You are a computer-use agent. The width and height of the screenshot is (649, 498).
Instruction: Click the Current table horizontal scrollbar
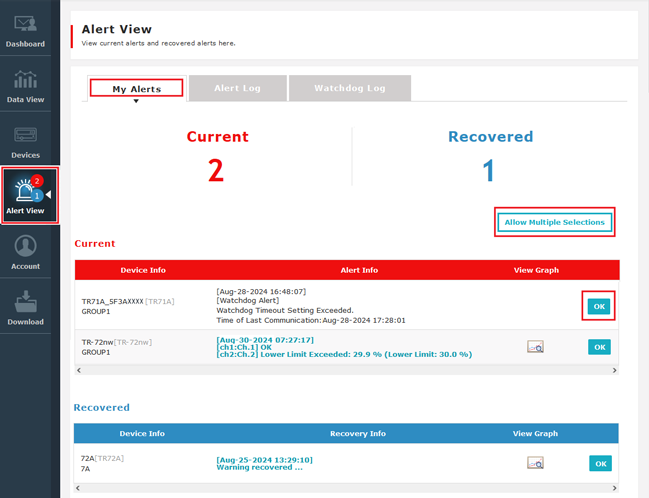tap(347, 370)
